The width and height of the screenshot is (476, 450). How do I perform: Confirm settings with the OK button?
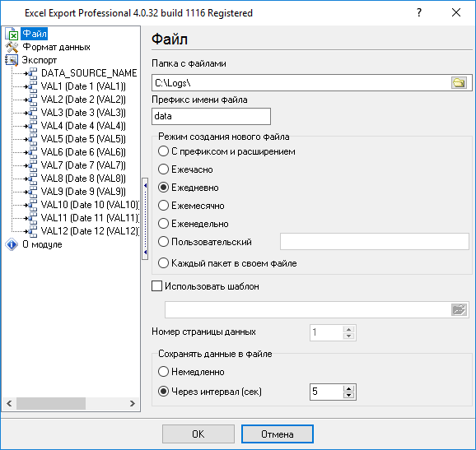(x=198, y=434)
